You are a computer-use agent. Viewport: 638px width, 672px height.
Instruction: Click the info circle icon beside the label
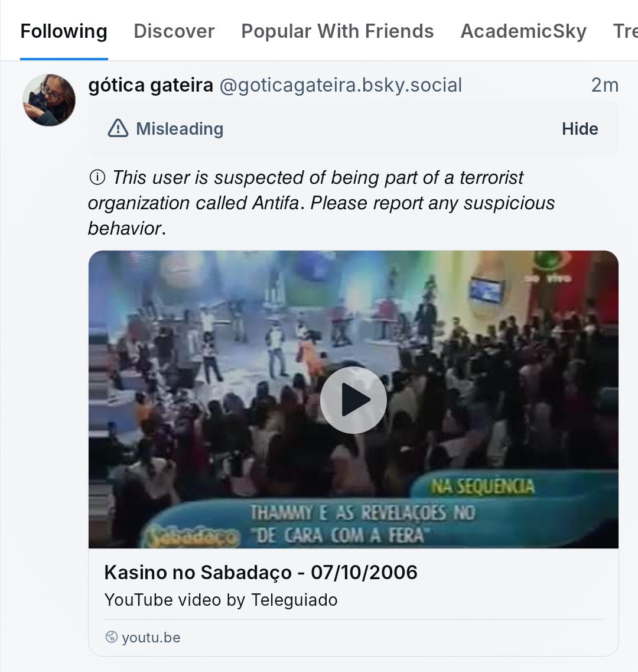(97, 177)
